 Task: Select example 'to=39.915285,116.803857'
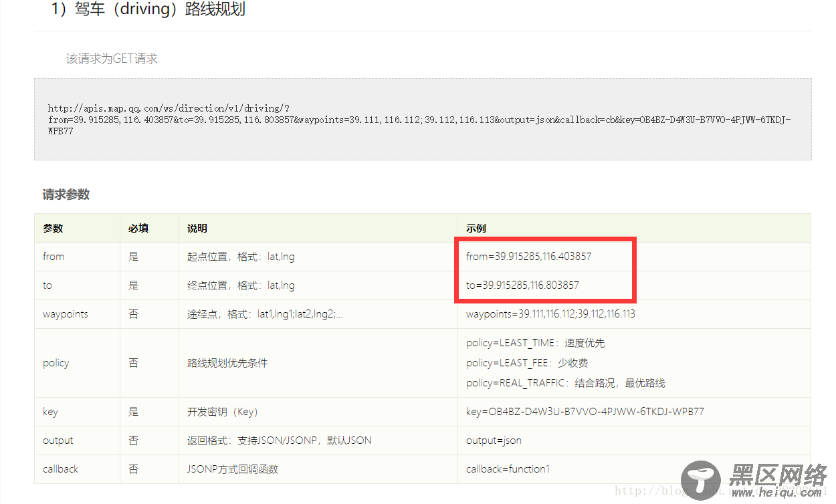click(523, 285)
